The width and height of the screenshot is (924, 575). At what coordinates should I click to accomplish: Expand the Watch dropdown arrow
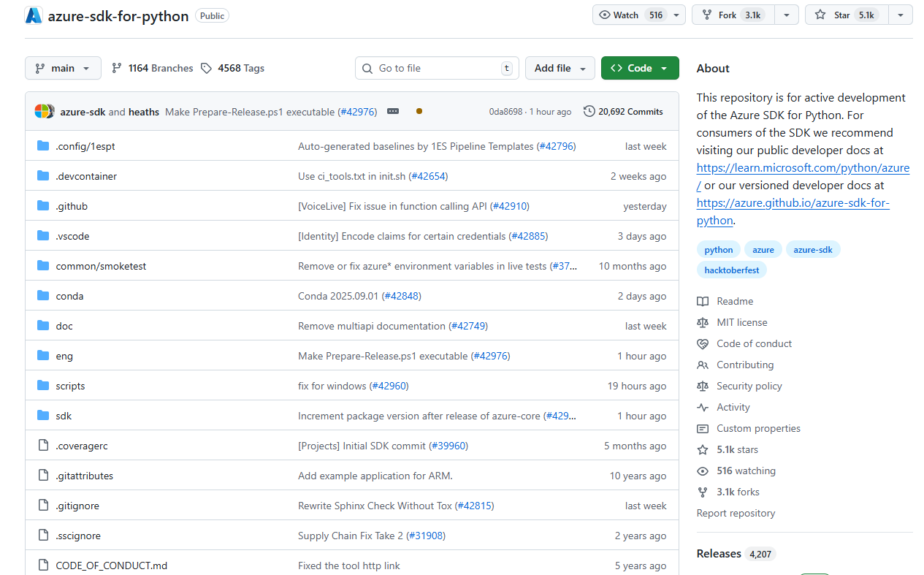pos(676,14)
